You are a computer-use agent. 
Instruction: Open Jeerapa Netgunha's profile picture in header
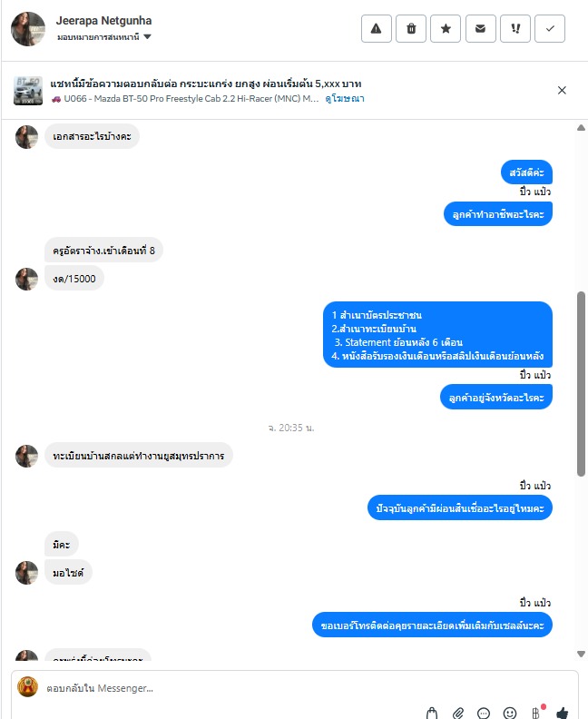[x=28, y=29]
